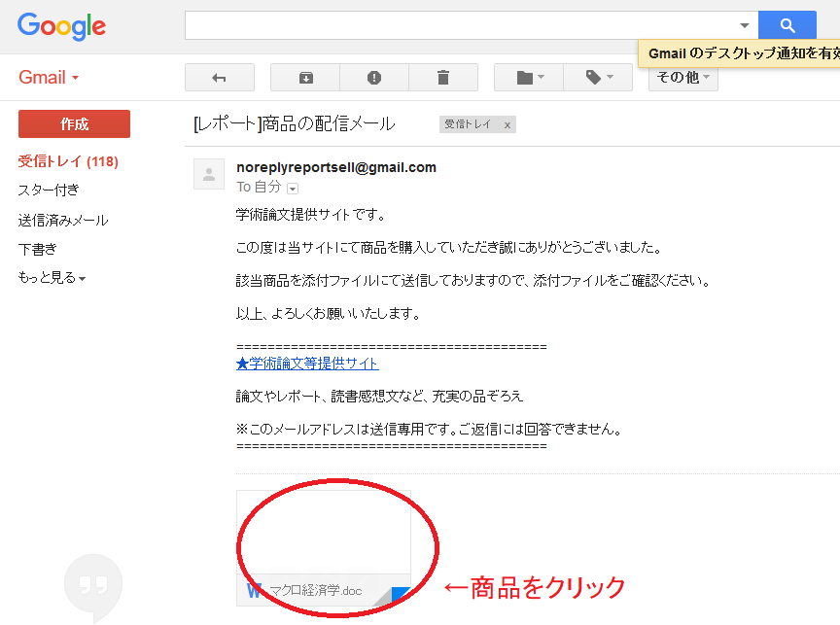Viewport: 840px width, 625px height.
Task: Open the その他 more actions menu
Action: (683, 78)
